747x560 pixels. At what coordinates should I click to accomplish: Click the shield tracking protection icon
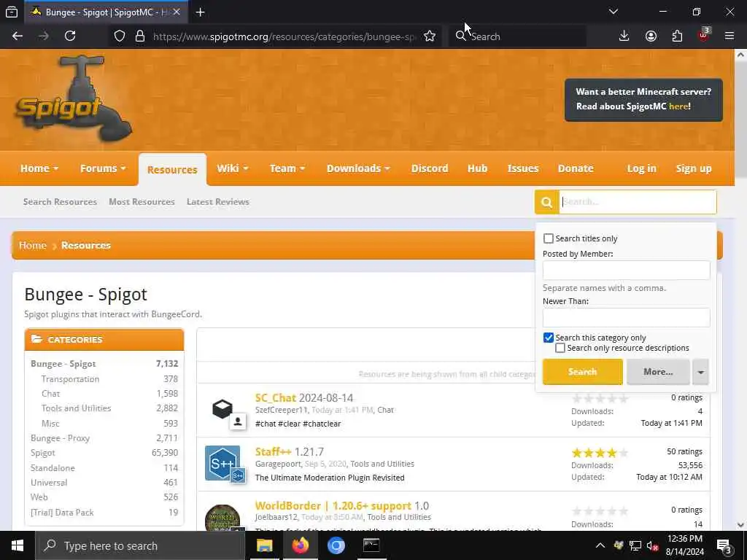click(120, 36)
